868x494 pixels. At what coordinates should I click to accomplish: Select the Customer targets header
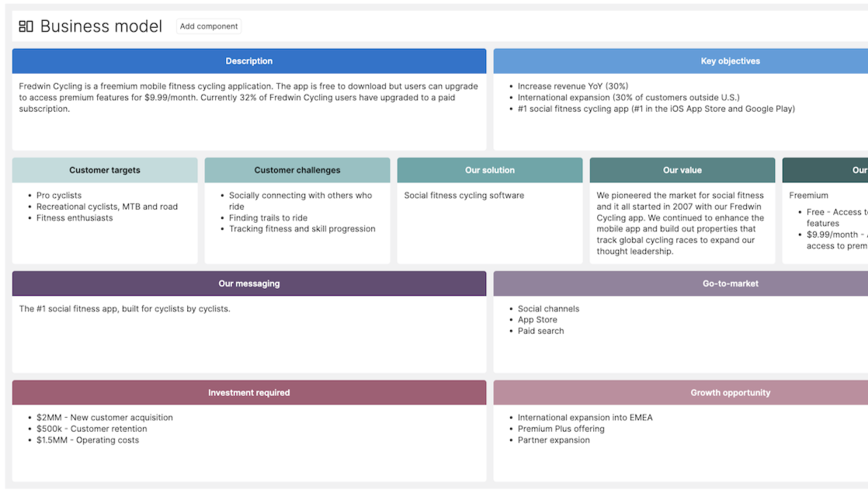(105, 170)
